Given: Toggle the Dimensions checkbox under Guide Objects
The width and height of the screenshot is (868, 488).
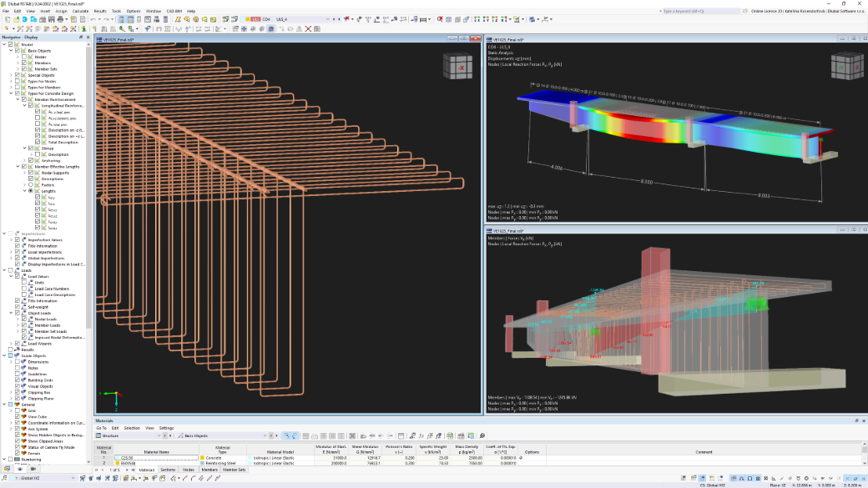Looking at the screenshot, I should 18,362.
